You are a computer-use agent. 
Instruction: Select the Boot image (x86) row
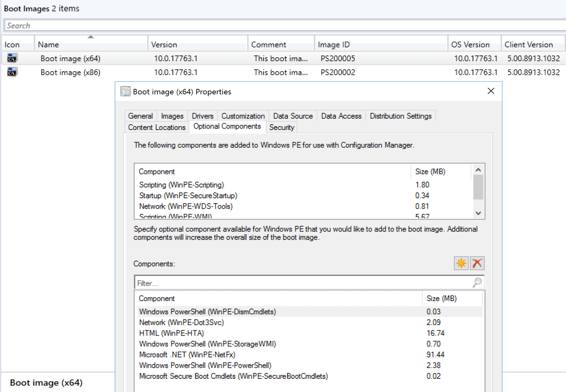[x=70, y=72]
